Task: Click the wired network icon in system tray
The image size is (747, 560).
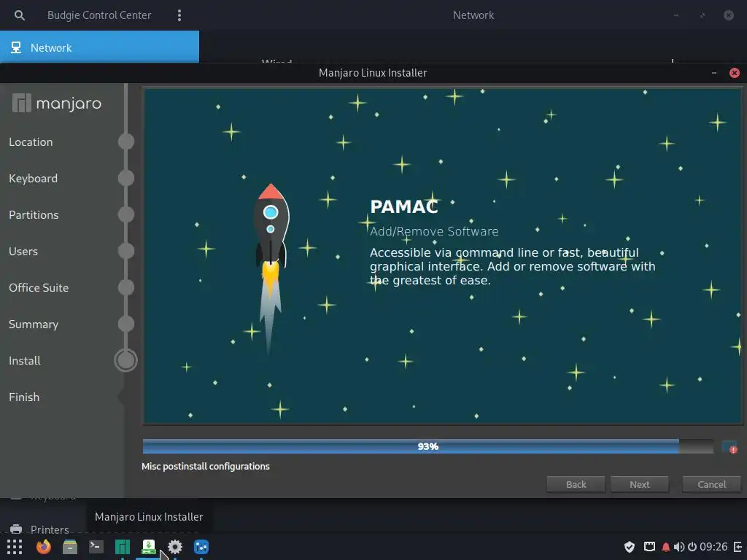Action: tap(649, 547)
